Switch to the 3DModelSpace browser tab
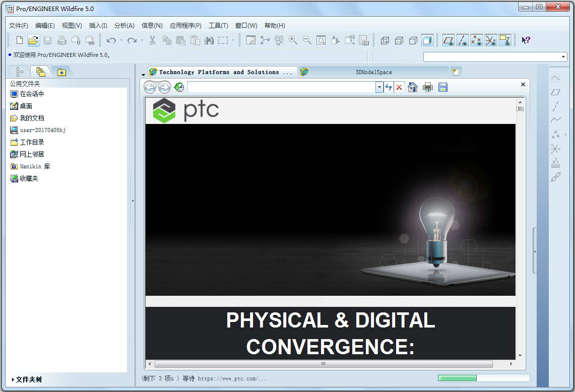This screenshot has width=575, height=392. point(373,72)
